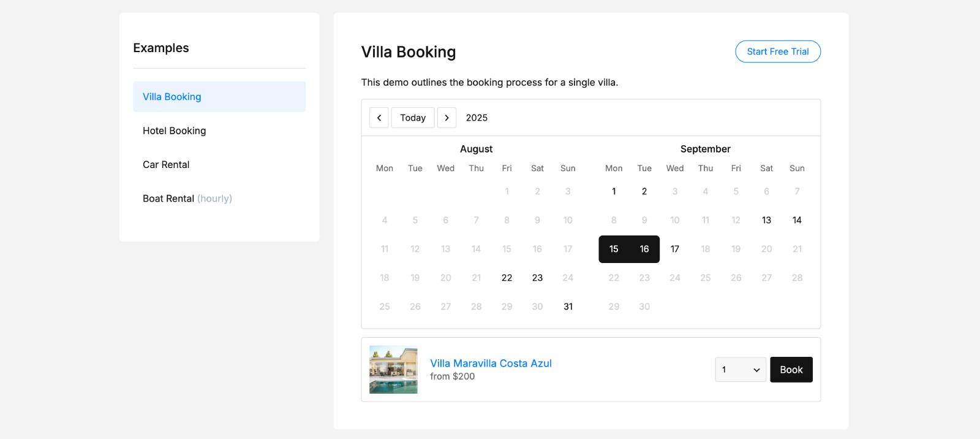Jump to Today in calendar
This screenshot has height=439, width=980.
[x=413, y=118]
